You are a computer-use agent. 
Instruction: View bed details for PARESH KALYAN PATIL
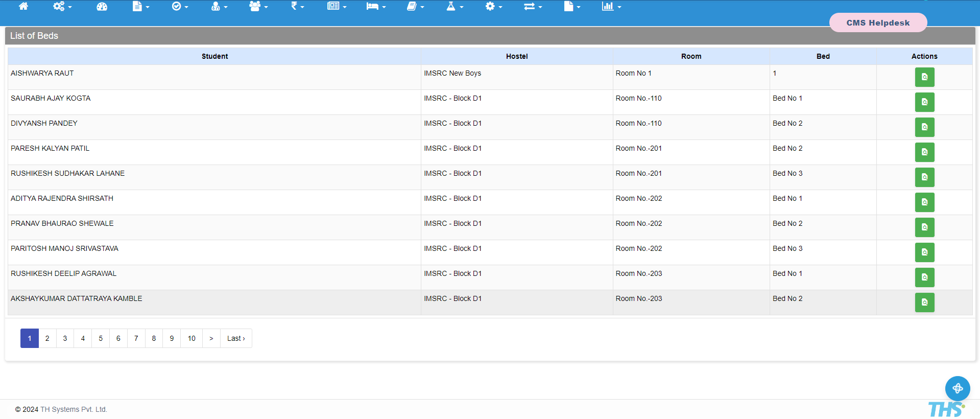pyautogui.click(x=924, y=152)
